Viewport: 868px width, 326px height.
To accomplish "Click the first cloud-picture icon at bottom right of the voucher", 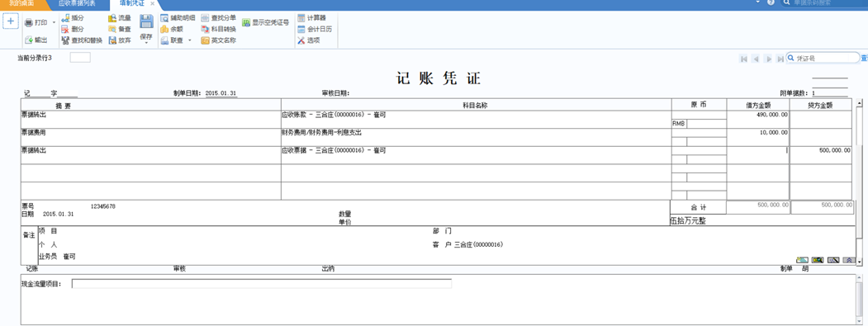I will coord(802,260).
